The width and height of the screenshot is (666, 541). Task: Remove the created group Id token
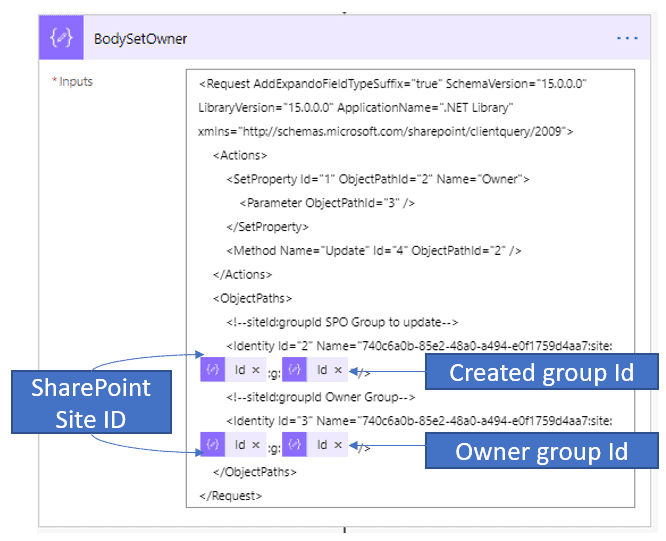[338, 370]
